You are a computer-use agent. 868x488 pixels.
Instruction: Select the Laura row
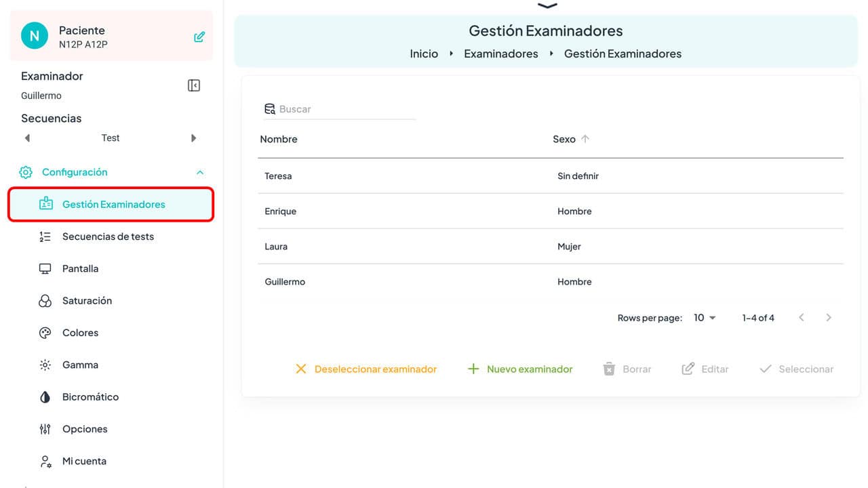click(x=551, y=247)
